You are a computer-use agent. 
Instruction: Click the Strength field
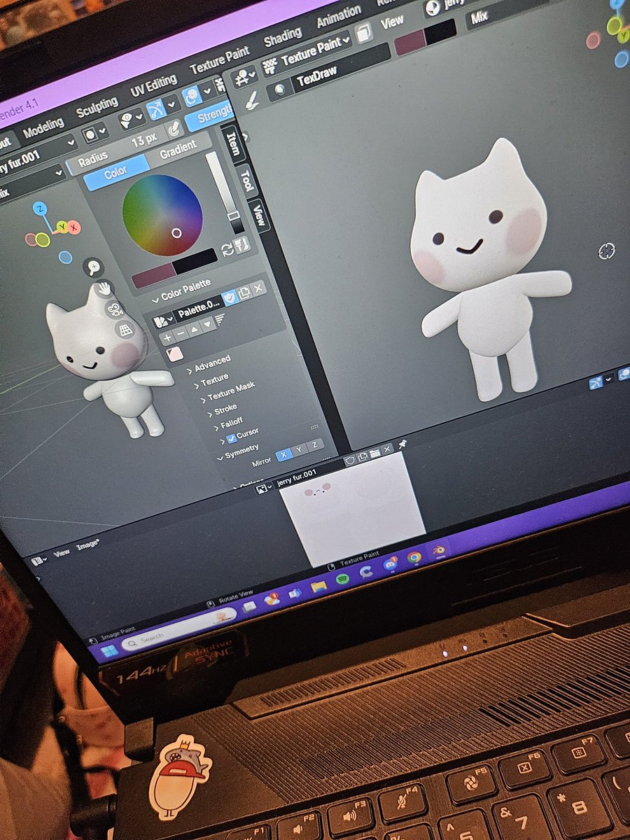[209, 115]
